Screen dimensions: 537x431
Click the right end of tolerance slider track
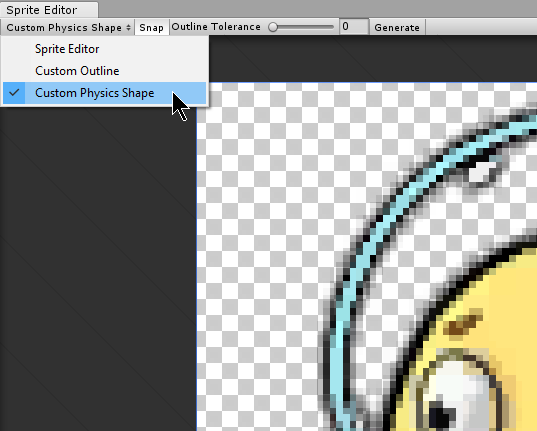pos(332,27)
